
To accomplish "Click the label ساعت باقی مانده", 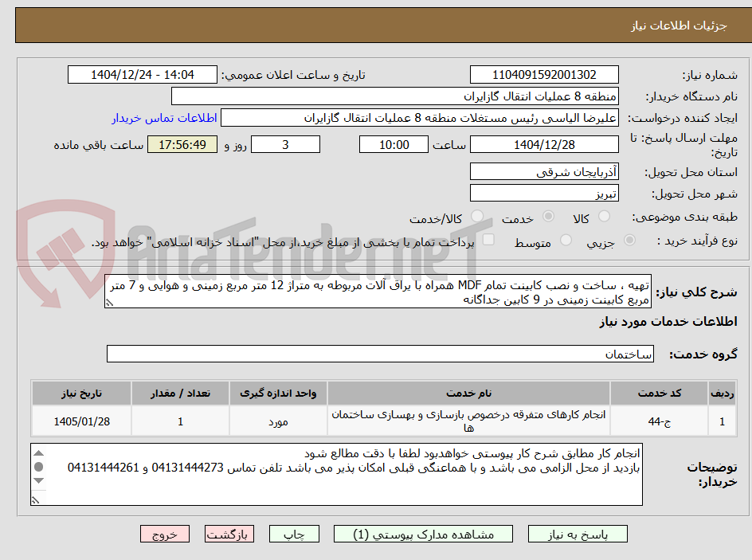I will click(98, 145).
